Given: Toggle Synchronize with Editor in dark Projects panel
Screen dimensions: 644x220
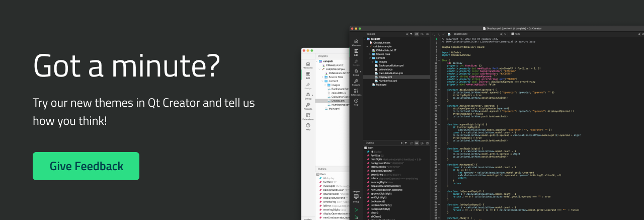Looking at the screenshot, I should (417, 34).
